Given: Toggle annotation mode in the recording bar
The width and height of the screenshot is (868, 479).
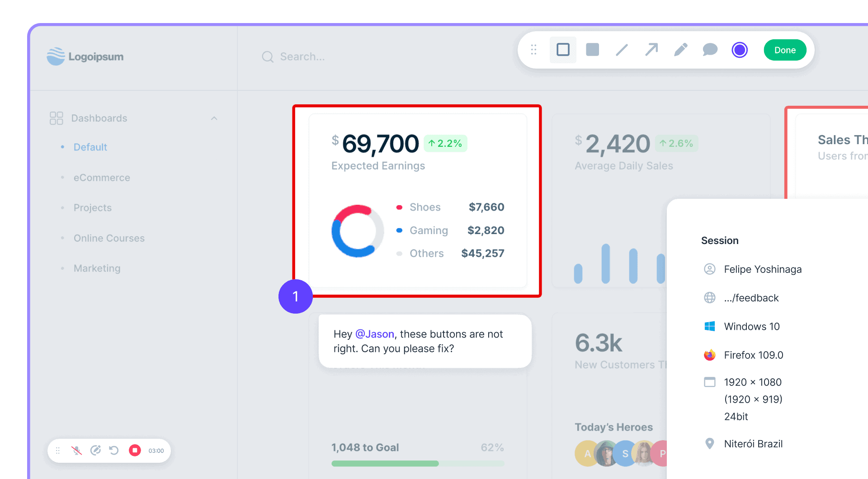Looking at the screenshot, I should tap(95, 451).
